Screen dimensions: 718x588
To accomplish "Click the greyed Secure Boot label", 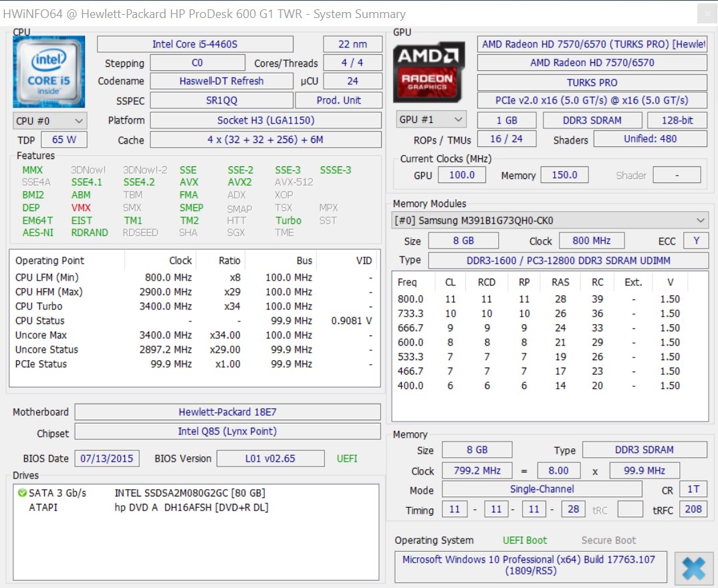I will pos(608,541).
